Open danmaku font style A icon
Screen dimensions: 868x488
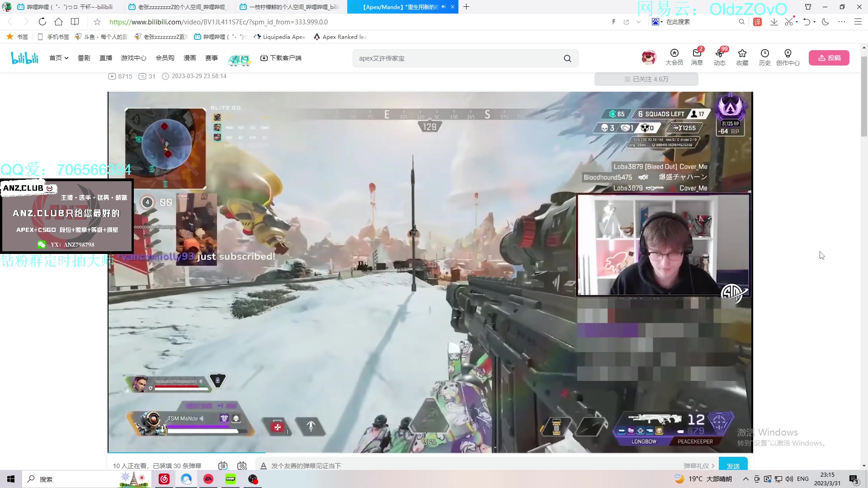pos(264,465)
